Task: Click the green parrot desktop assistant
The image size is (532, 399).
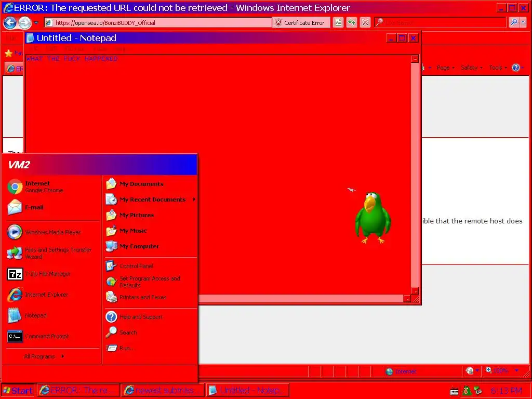Action: click(373, 218)
